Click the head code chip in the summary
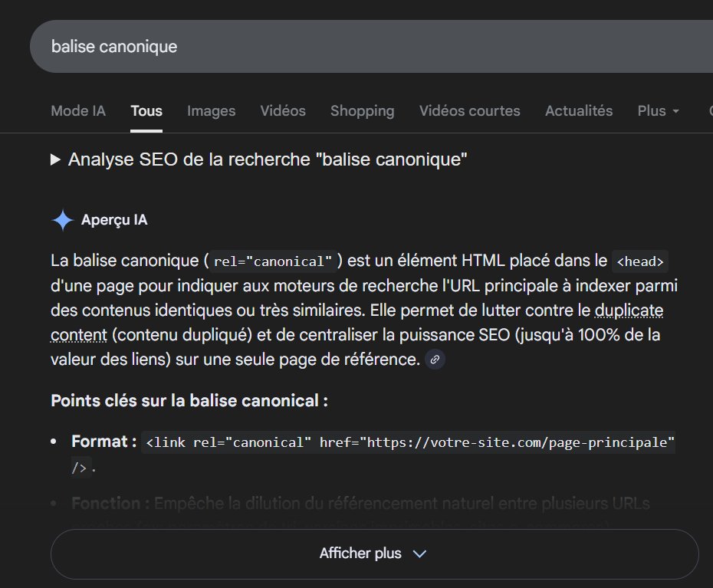This screenshot has height=588, width=713. (640, 261)
